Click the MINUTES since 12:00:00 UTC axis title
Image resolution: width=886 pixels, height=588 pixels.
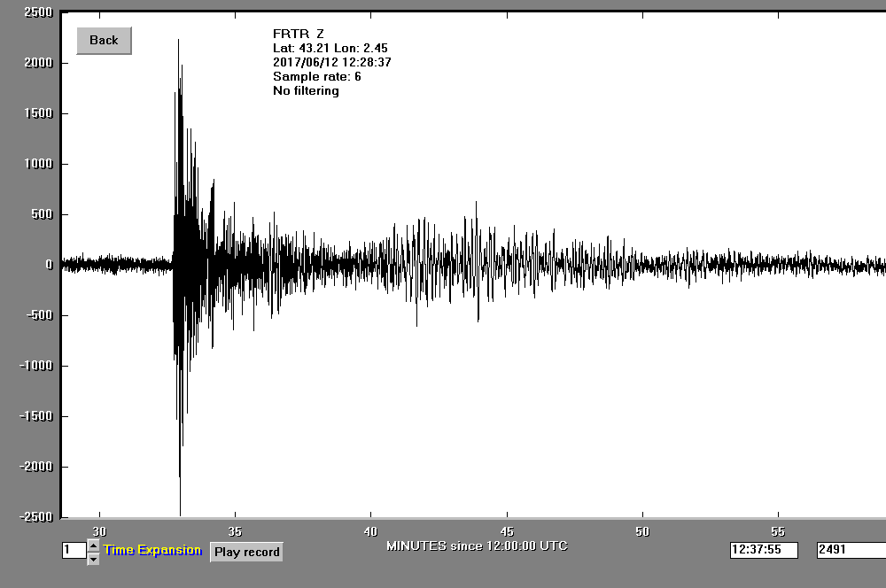pos(477,545)
